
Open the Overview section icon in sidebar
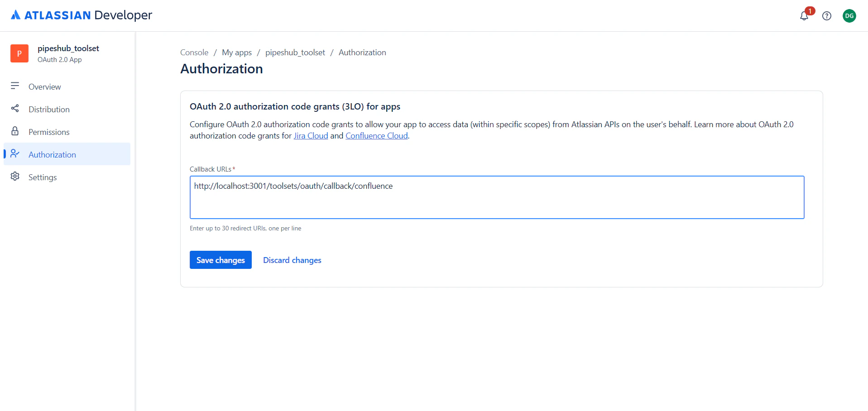(x=15, y=86)
